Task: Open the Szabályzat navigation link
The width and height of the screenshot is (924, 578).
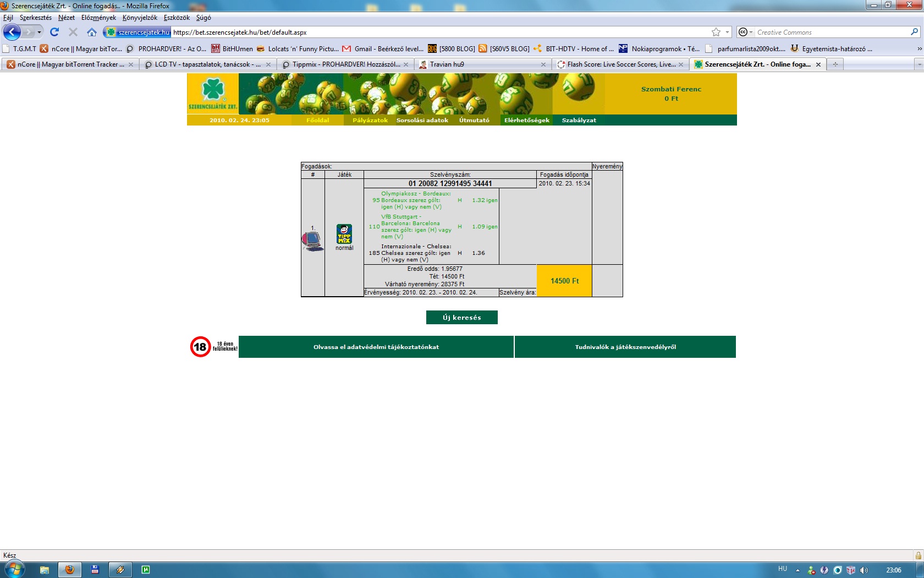Action: pyautogui.click(x=579, y=120)
